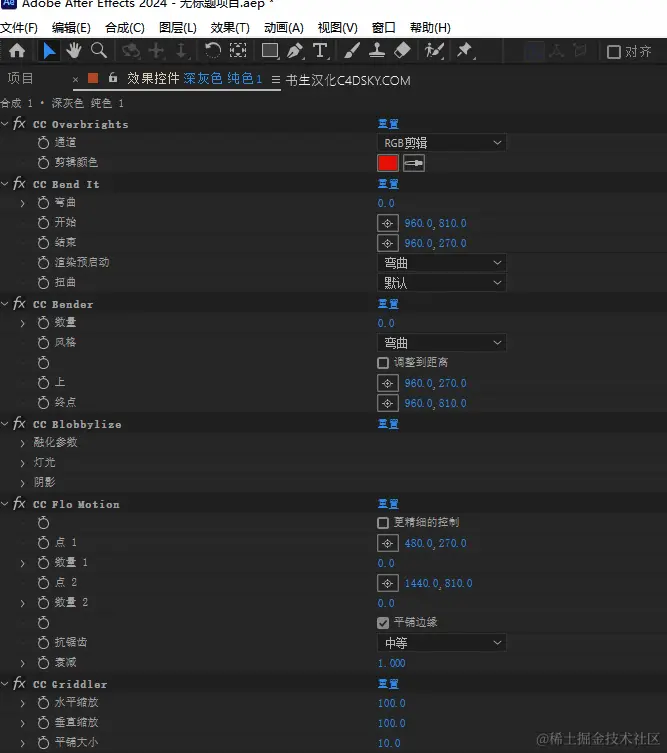
Task: Click the 衰减 value 1.000
Action: 391,663
